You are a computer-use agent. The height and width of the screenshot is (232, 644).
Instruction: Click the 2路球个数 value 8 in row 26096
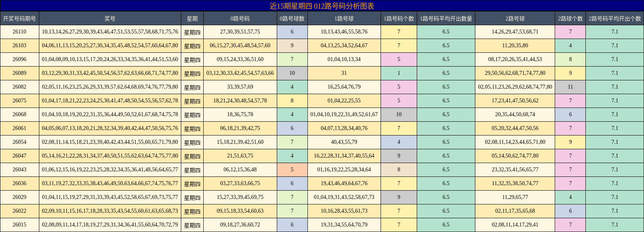570,59
